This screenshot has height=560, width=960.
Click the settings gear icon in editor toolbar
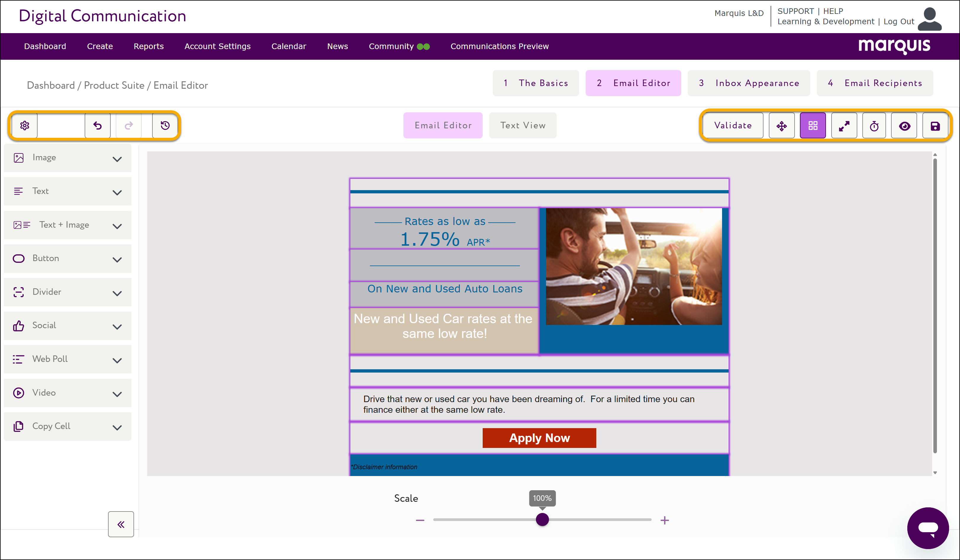click(x=25, y=126)
